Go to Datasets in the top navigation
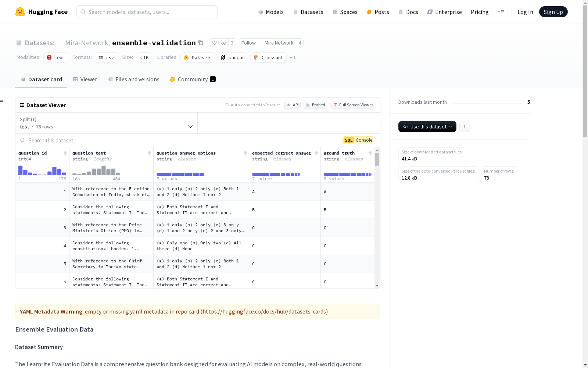588x368 pixels. click(308, 12)
